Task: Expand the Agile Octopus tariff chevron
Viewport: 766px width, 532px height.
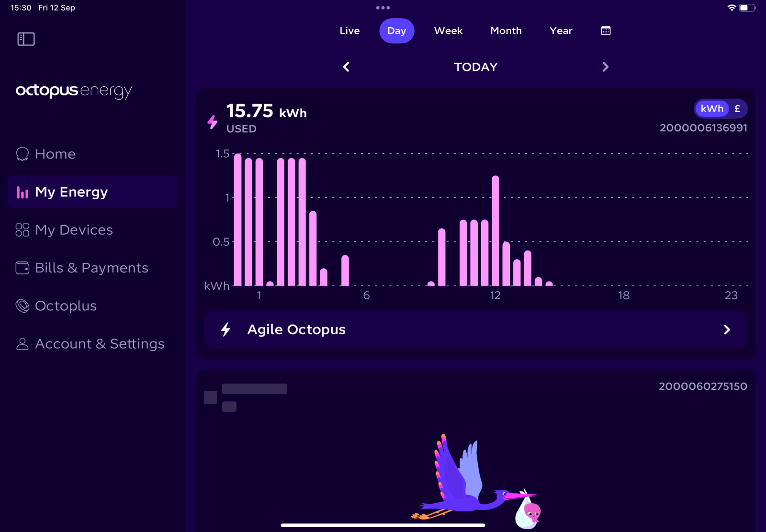Action: [x=727, y=329]
